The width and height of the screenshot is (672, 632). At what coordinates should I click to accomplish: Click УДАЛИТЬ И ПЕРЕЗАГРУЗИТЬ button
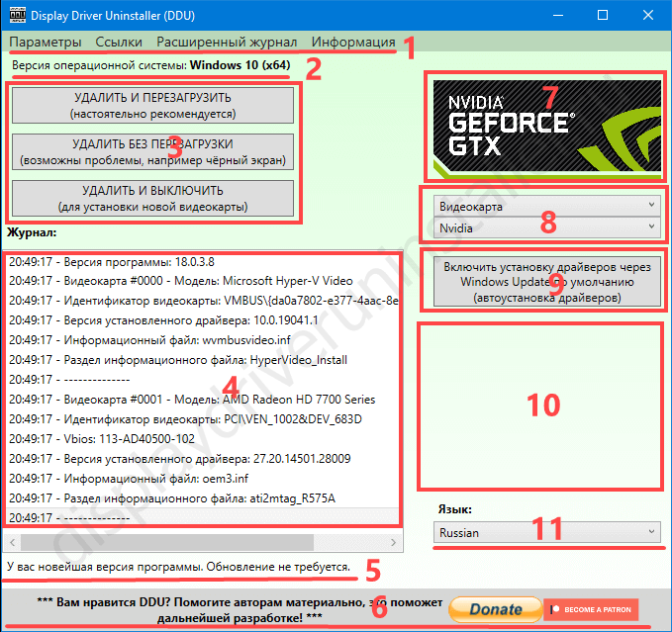click(x=153, y=105)
